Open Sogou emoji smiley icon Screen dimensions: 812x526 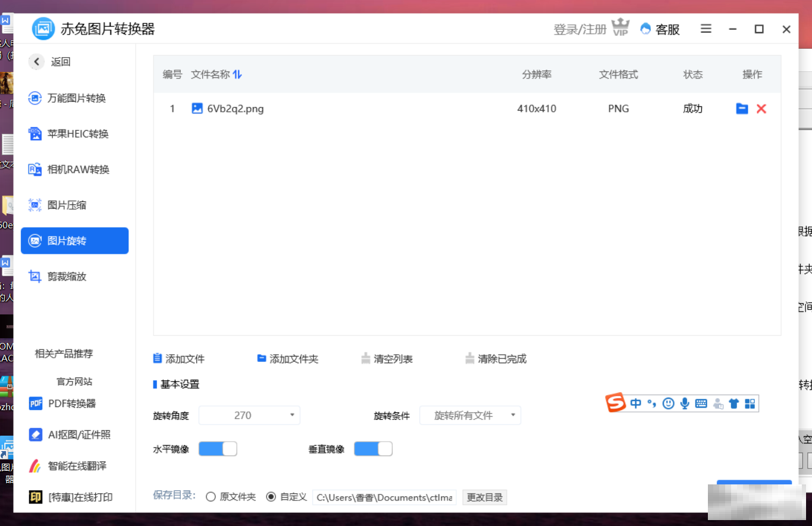point(669,404)
